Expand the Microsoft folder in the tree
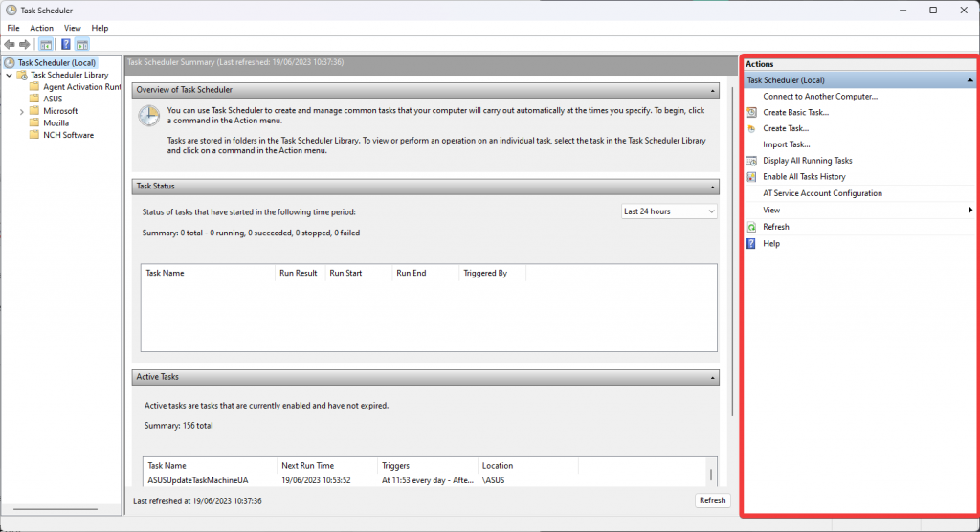This screenshot has height=532, width=980. (x=22, y=111)
